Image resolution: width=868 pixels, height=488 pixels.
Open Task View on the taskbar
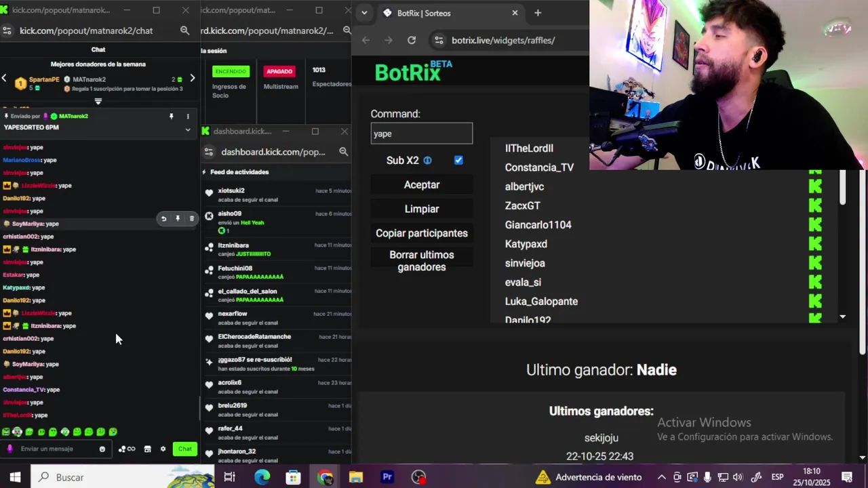(229, 477)
